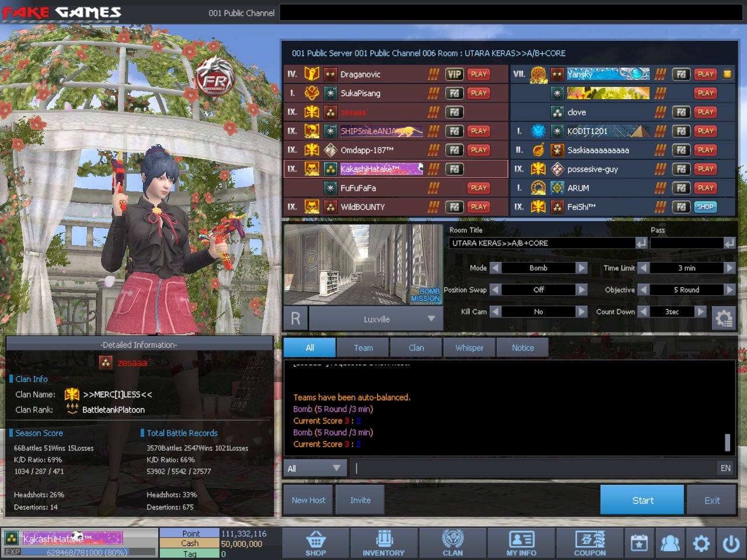Switch to the Whisper chat tab

pos(469,348)
